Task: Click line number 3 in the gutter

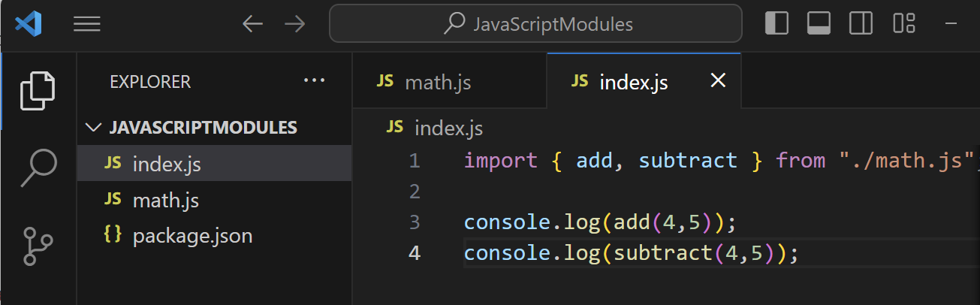Action: (415, 222)
